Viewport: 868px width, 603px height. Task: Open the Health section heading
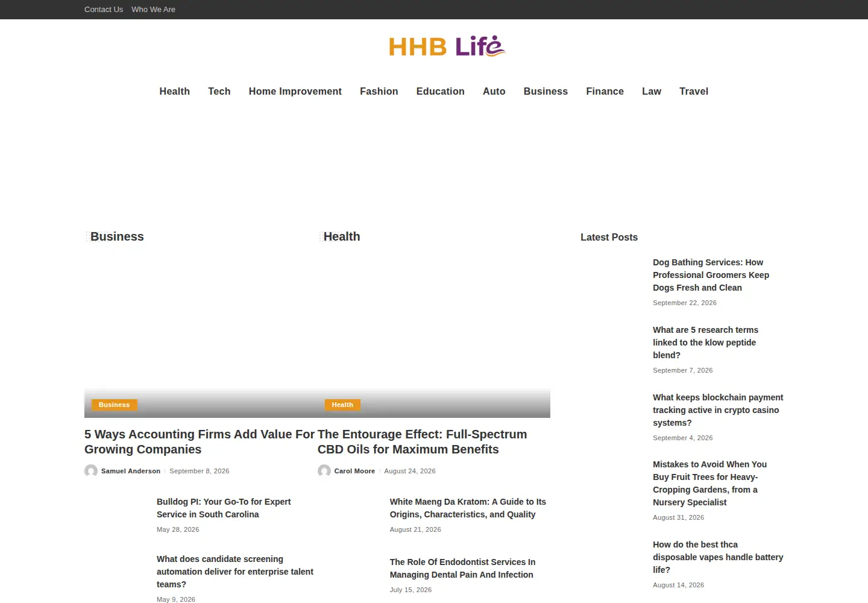(342, 237)
